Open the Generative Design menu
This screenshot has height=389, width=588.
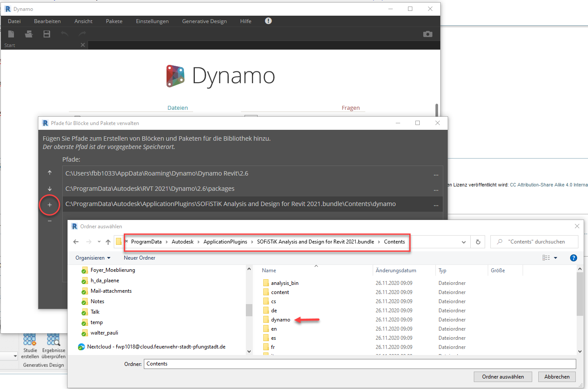[204, 21]
